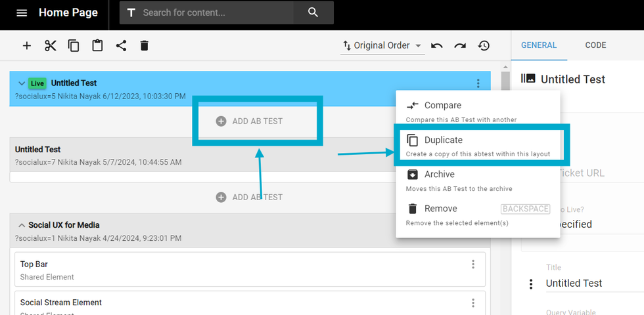Collapse the Social UX for Media section
644x315 pixels.
22,225
